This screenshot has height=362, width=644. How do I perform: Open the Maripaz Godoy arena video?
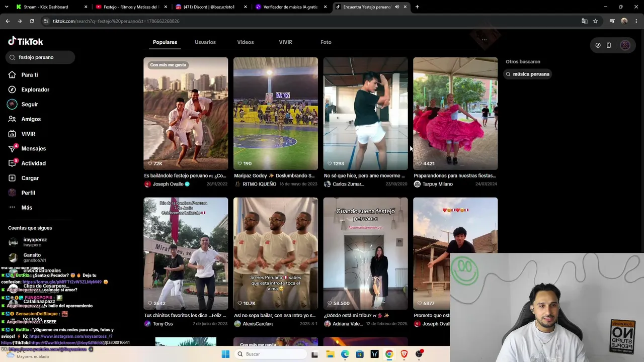276,114
